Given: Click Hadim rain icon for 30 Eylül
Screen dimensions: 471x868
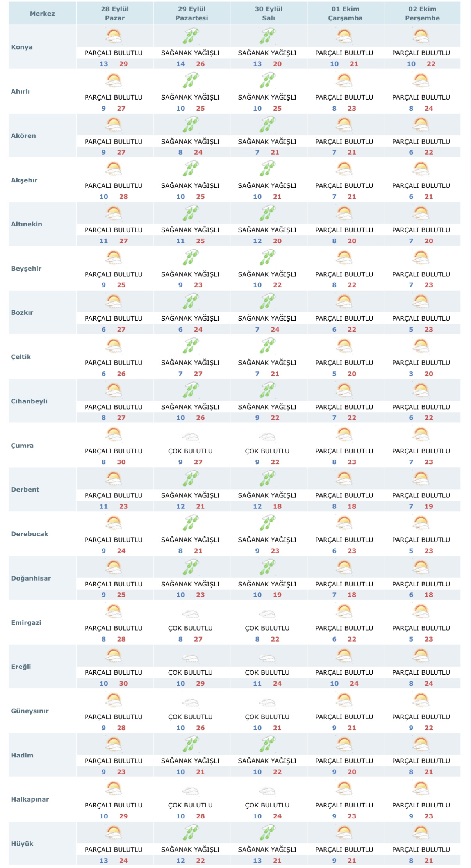Looking at the screenshot, I should click(x=268, y=744).
